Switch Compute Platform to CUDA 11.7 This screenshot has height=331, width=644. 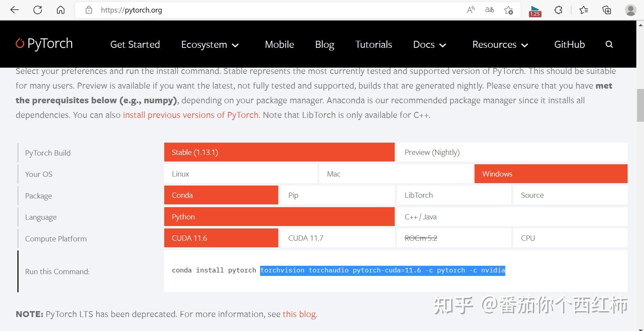click(x=337, y=238)
